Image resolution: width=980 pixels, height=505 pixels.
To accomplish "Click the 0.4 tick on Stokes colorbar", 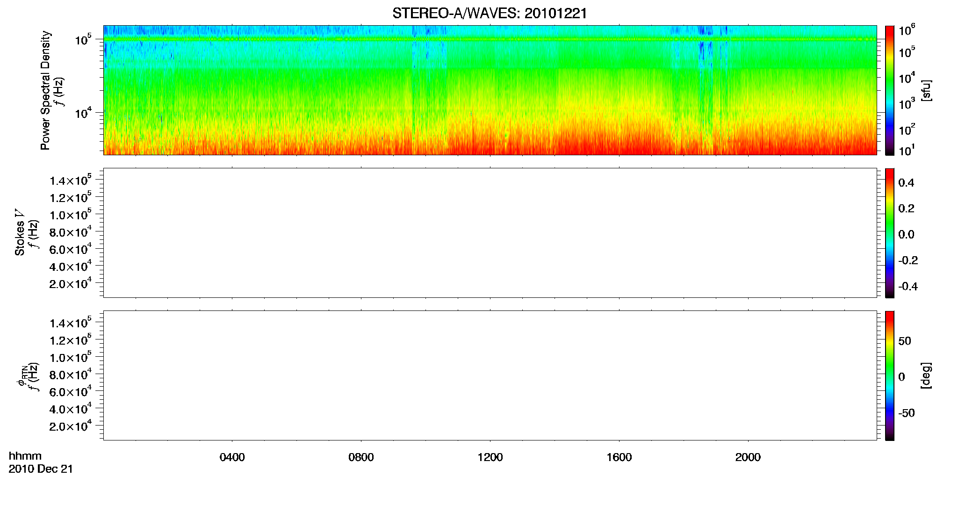I will 906,183.
